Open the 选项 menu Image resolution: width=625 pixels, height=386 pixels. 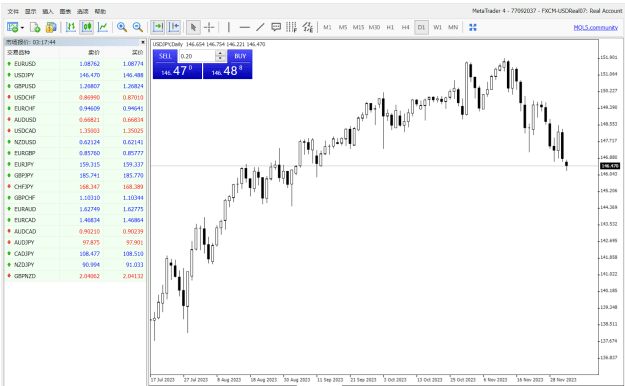(x=83, y=11)
